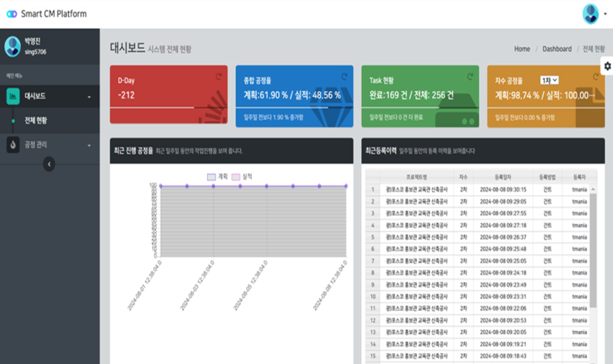Click the Smart CM Platform logo icon
The image size is (613, 364).
pyautogui.click(x=12, y=14)
